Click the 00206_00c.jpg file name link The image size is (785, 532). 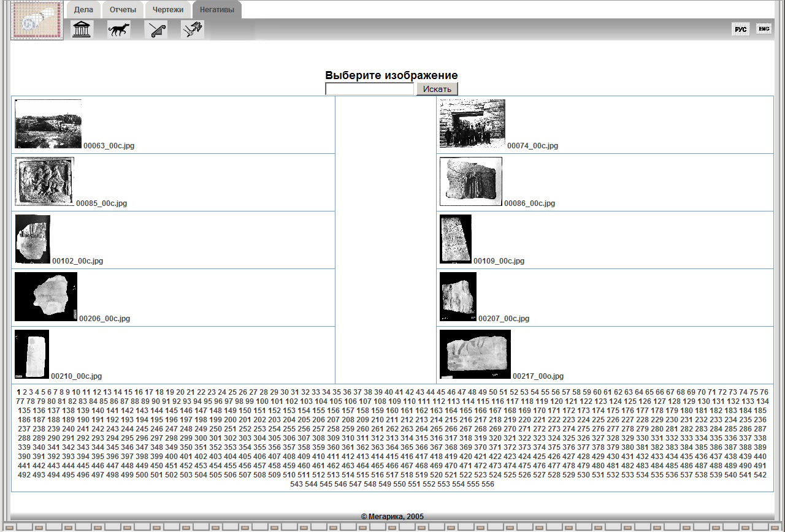click(x=104, y=319)
